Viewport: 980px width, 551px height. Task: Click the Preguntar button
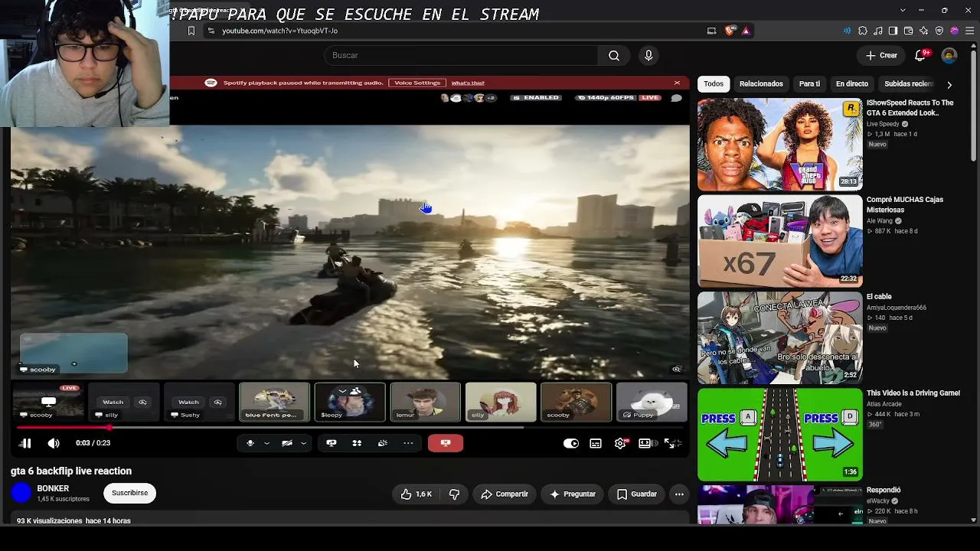coord(572,494)
